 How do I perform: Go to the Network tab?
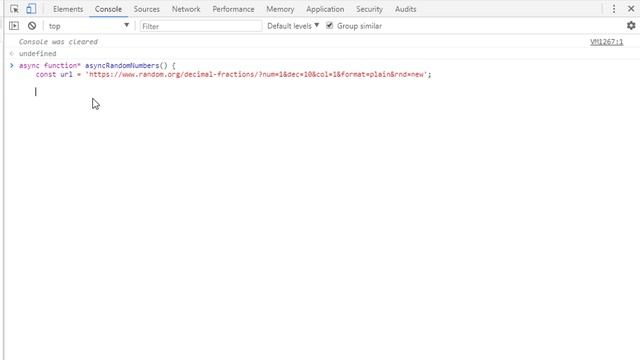pos(186,9)
